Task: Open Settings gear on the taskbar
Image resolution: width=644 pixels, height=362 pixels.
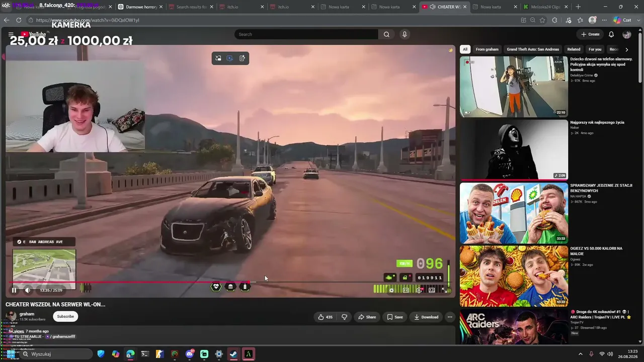Action: (x=219, y=354)
